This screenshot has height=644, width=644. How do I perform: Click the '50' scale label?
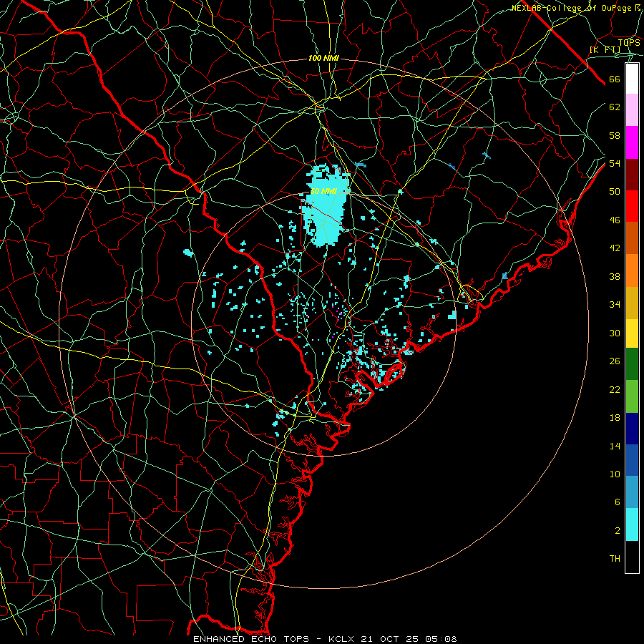pyautogui.click(x=615, y=191)
